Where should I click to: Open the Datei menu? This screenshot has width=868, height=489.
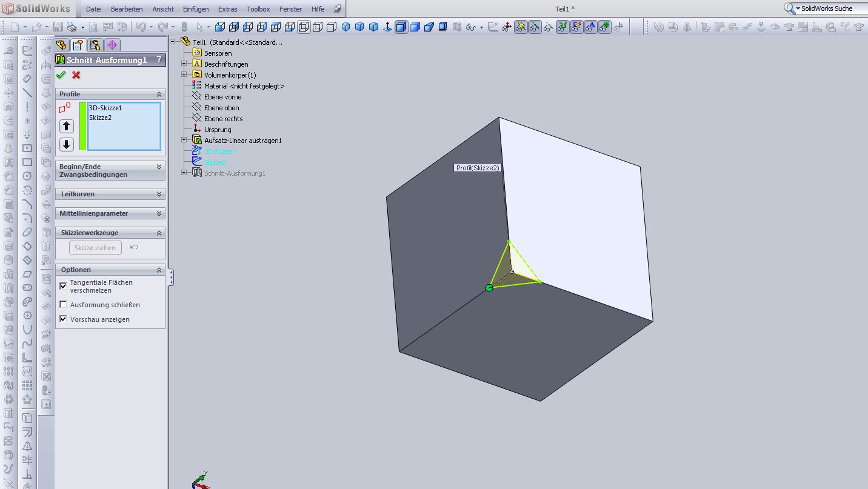tap(94, 9)
